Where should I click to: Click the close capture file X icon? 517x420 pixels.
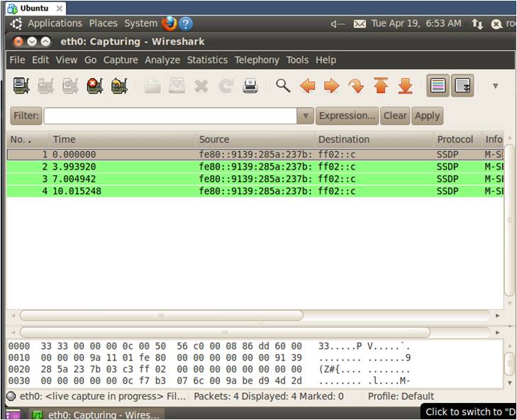coord(201,86)
